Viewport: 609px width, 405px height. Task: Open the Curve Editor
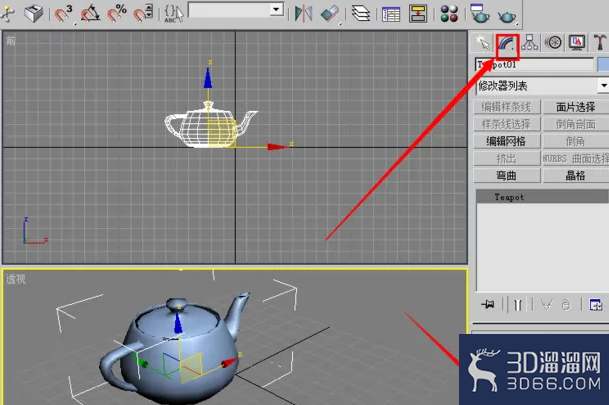pyautogui.click(x=391, y=14)
